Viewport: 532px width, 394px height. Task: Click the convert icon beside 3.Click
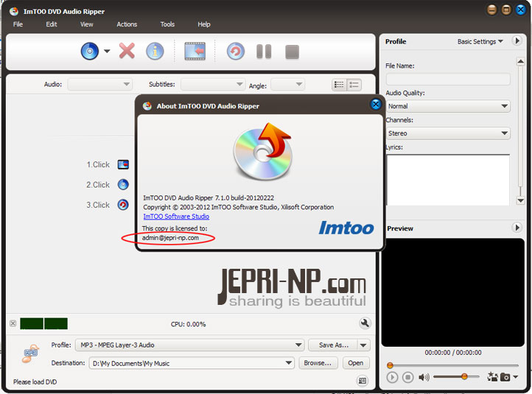pyautogui.click(x=123, y=205)
